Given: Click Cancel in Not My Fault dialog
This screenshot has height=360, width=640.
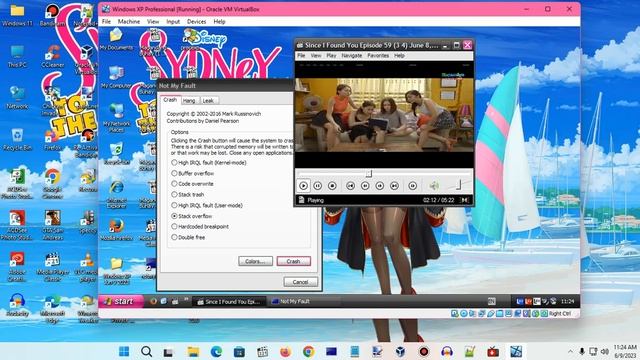Looking at the screenshot, I should tap(300, 282).
